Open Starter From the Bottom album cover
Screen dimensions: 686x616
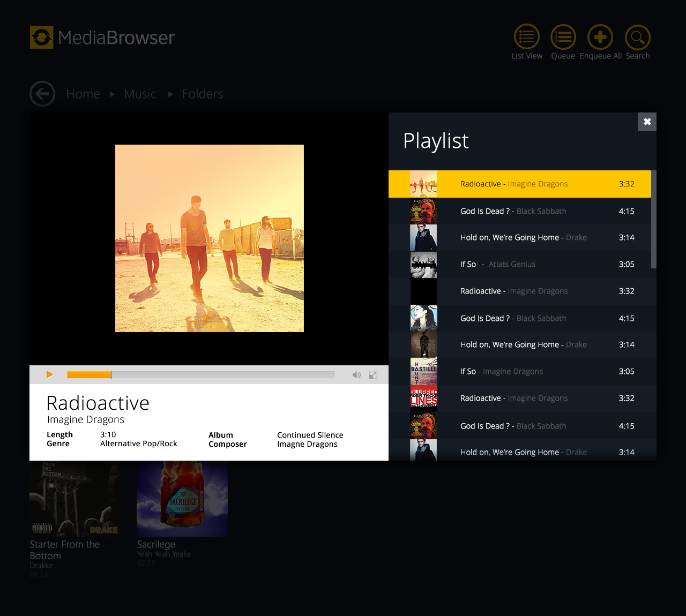[x=75, y=499]
